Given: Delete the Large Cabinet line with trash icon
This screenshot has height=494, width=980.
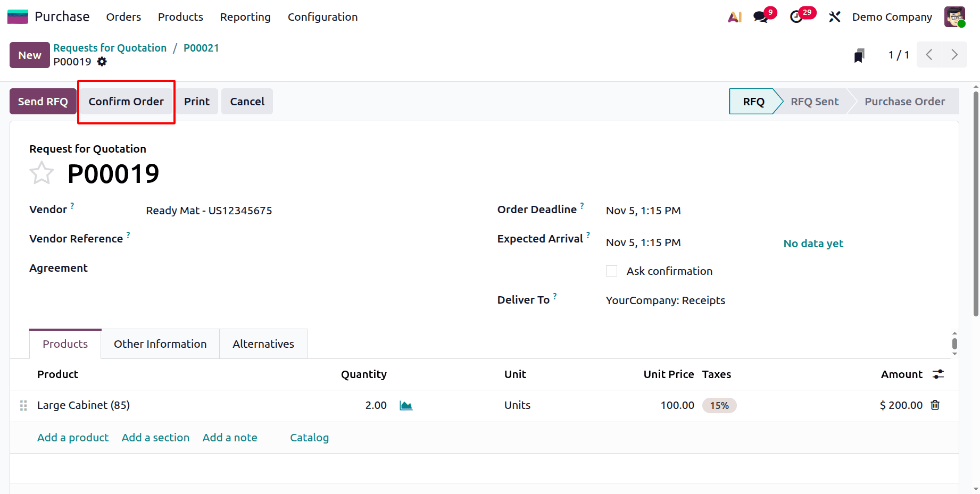Looking at the screenshot, I should [935, 405].
